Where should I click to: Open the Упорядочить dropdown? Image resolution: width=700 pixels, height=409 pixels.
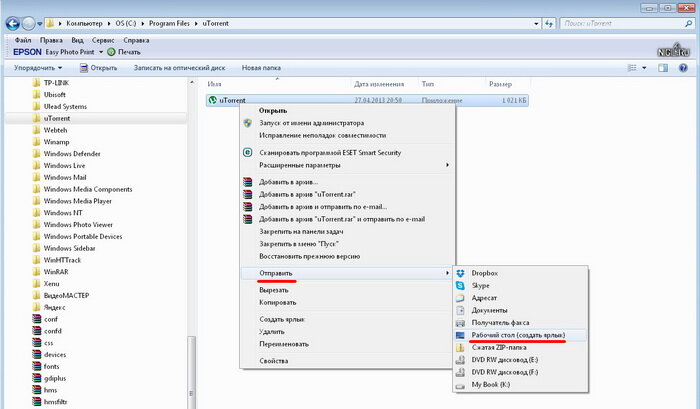(x=38, y=68)
